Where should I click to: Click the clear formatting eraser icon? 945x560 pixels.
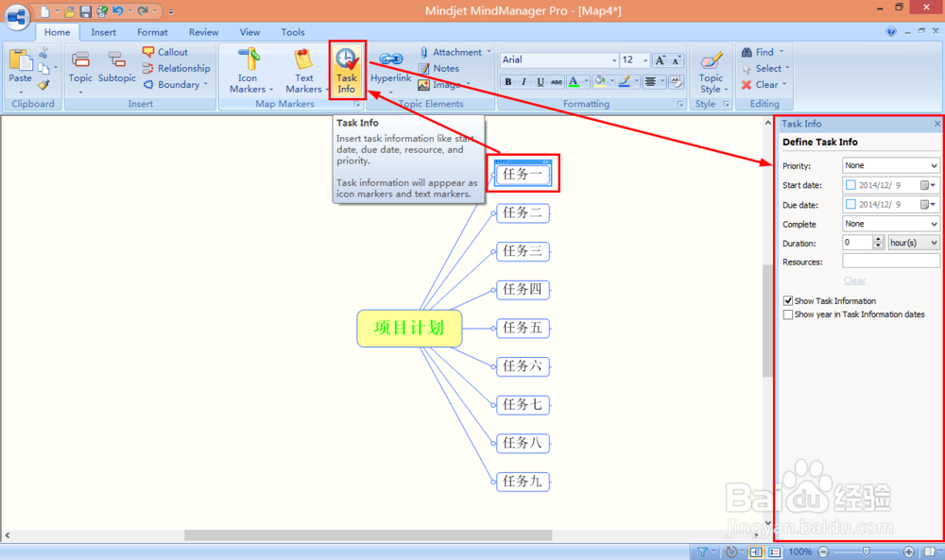[x=677, y=82]
